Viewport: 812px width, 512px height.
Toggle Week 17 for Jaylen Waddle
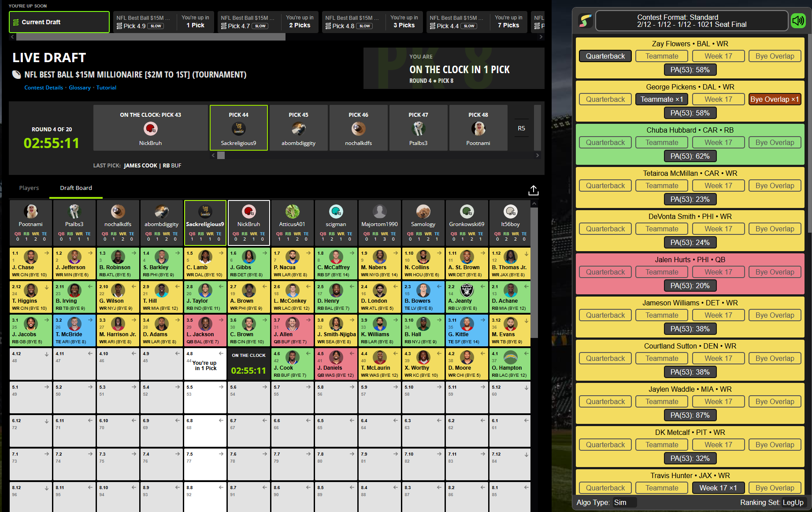click(718, 401)
